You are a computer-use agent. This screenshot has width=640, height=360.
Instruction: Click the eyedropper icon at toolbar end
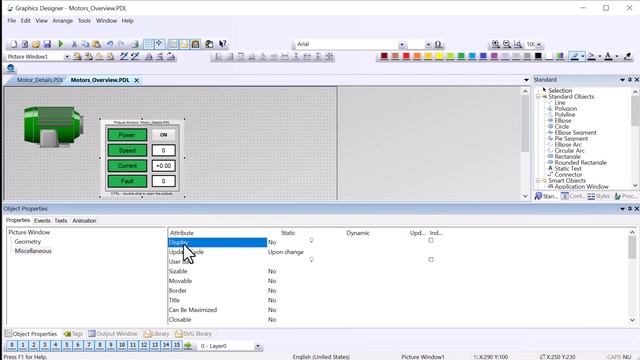click(x=628, y=56)
